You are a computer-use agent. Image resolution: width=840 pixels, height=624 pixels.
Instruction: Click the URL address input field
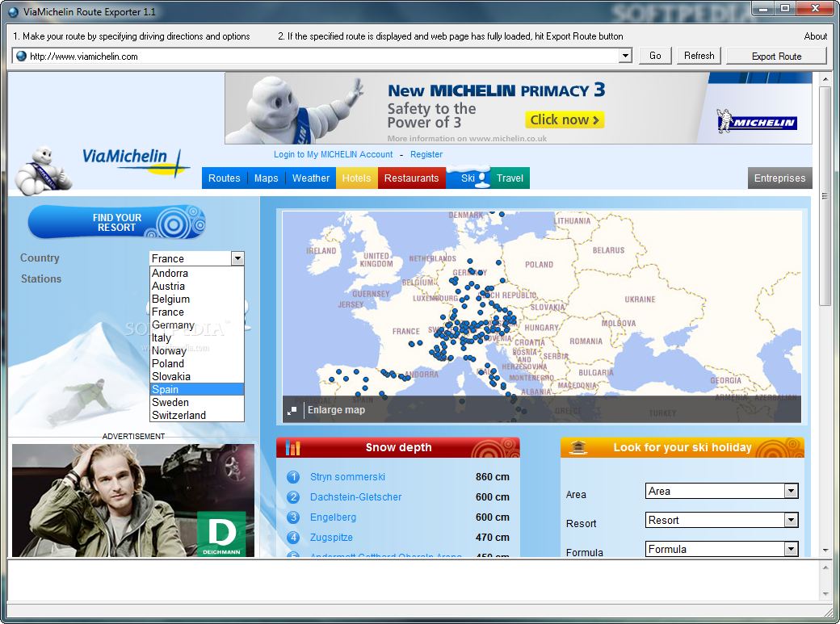pyautogui.click(x=323, y=57)
